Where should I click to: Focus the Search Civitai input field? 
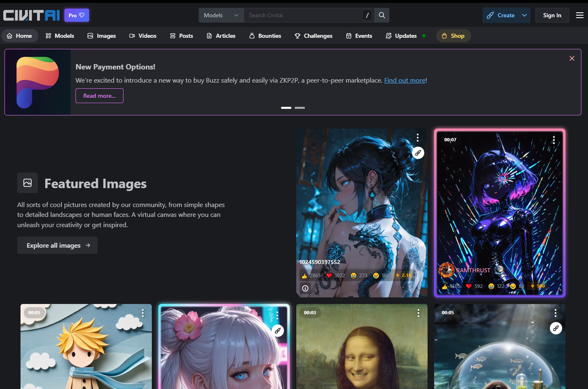(303, 15)
